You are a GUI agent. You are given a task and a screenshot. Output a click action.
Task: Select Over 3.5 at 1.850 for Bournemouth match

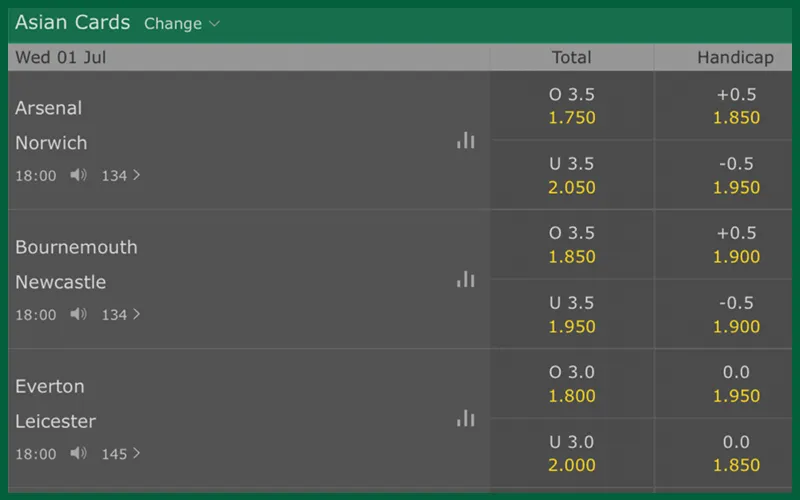pos(572,244)
